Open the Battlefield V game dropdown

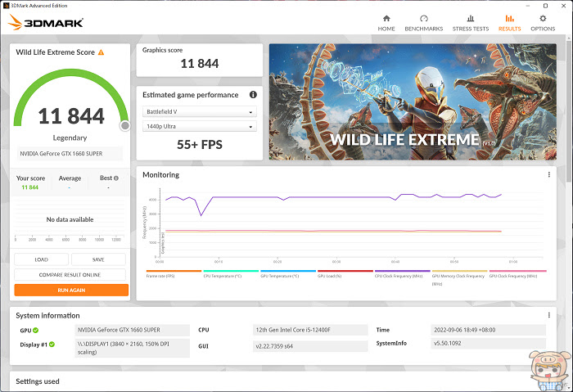click(x=200, y=112)
